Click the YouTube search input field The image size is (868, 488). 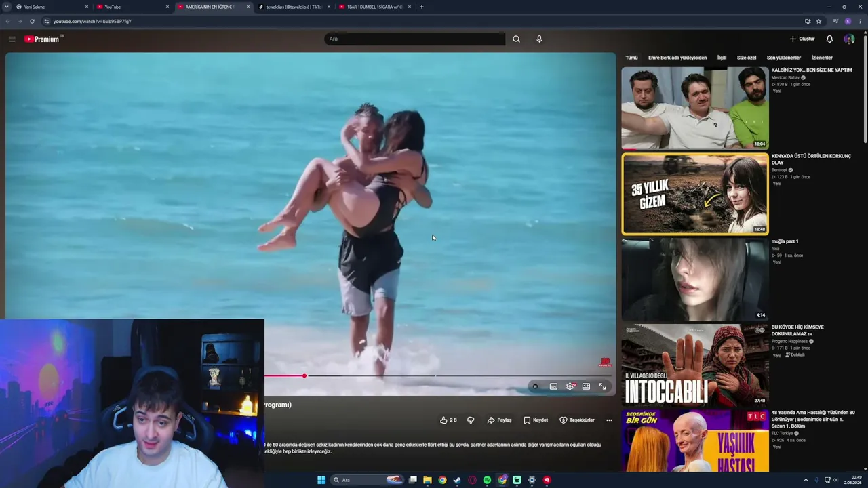coord(415,39)
